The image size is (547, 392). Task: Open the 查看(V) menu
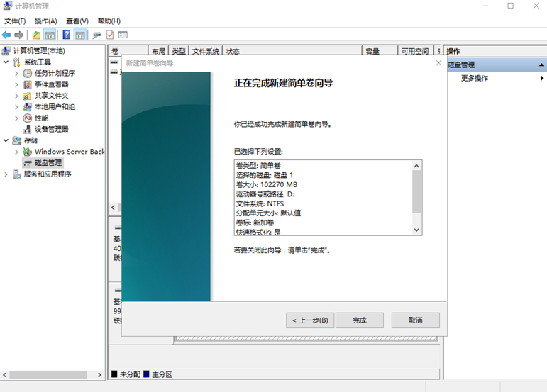(x=77, y=21)
